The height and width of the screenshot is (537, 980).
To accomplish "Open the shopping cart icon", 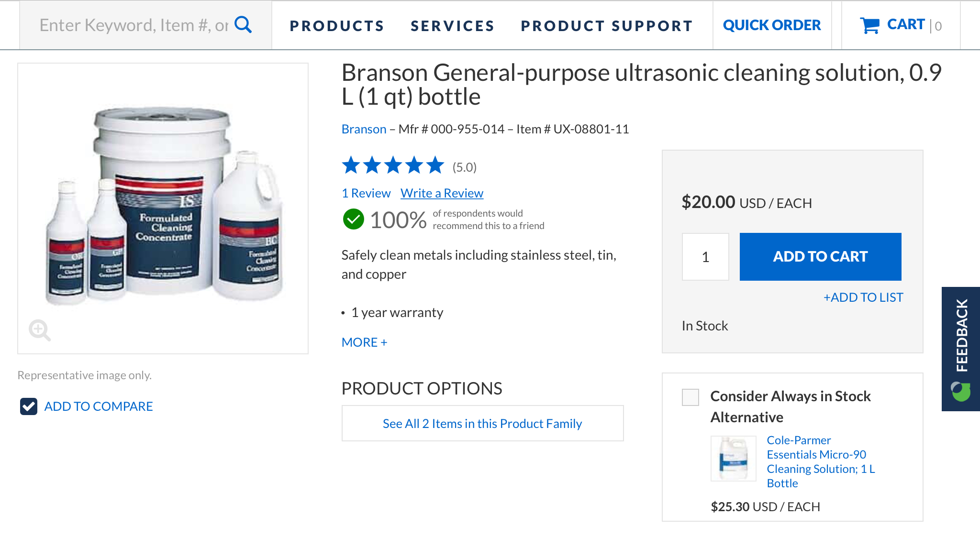I will tap(869, 25).
